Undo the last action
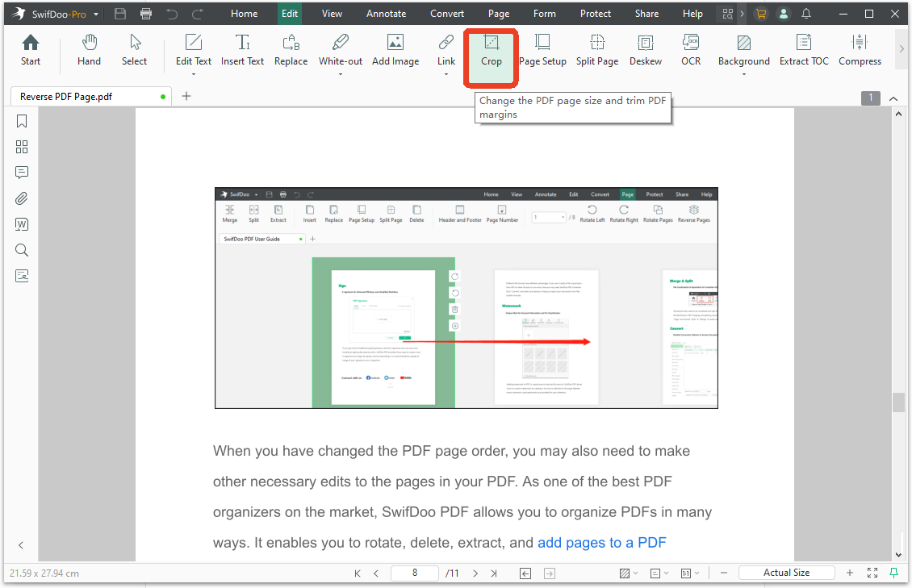 172,14
